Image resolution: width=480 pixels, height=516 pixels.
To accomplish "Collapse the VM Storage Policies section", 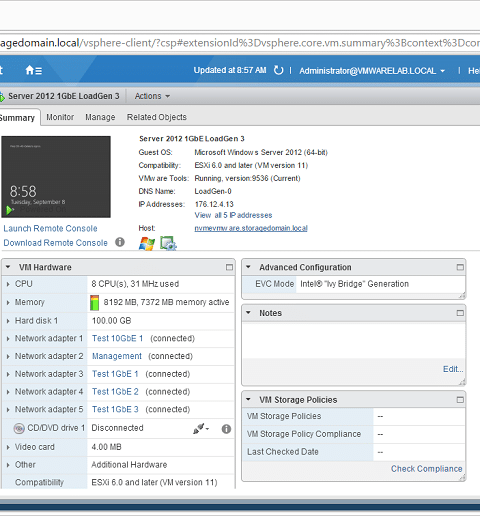I will click(x=248, y=399).
